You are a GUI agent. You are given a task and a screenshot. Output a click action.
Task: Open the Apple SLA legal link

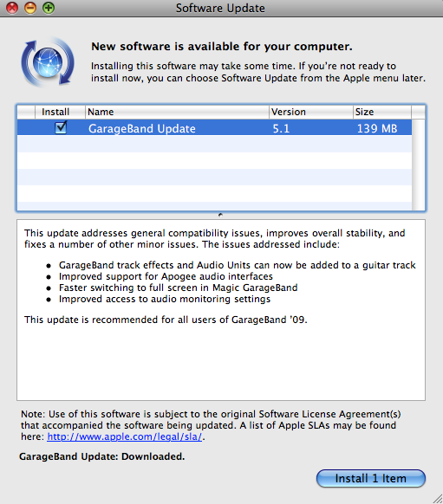point(125,436)
